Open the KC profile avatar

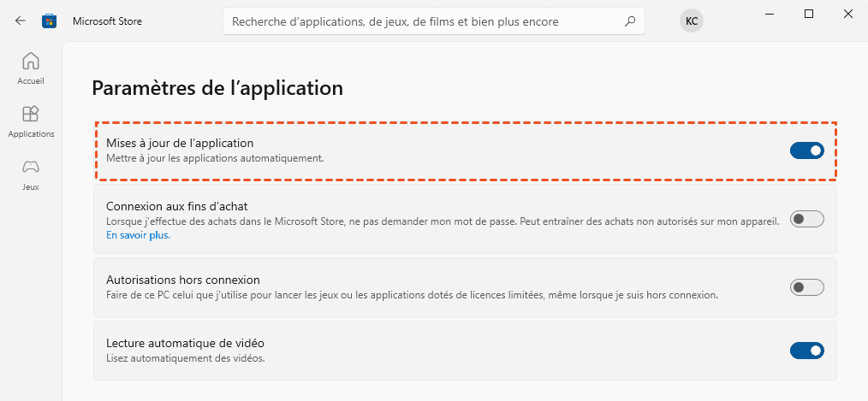pos(691,21)
